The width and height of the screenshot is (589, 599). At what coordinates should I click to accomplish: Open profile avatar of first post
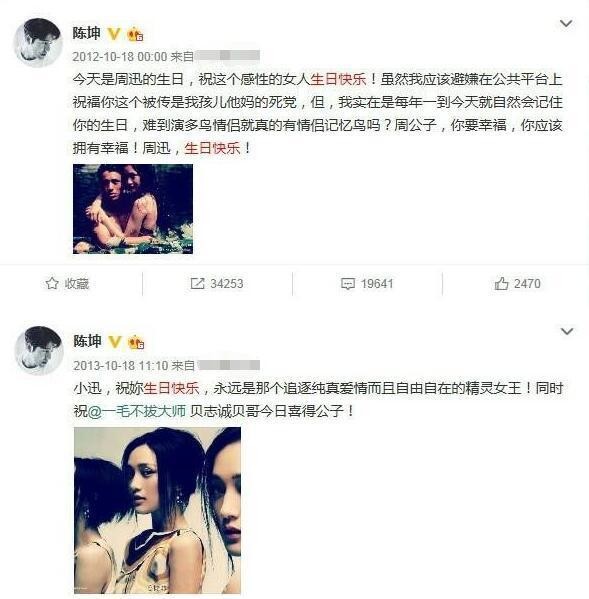click(x=37, y=42)
